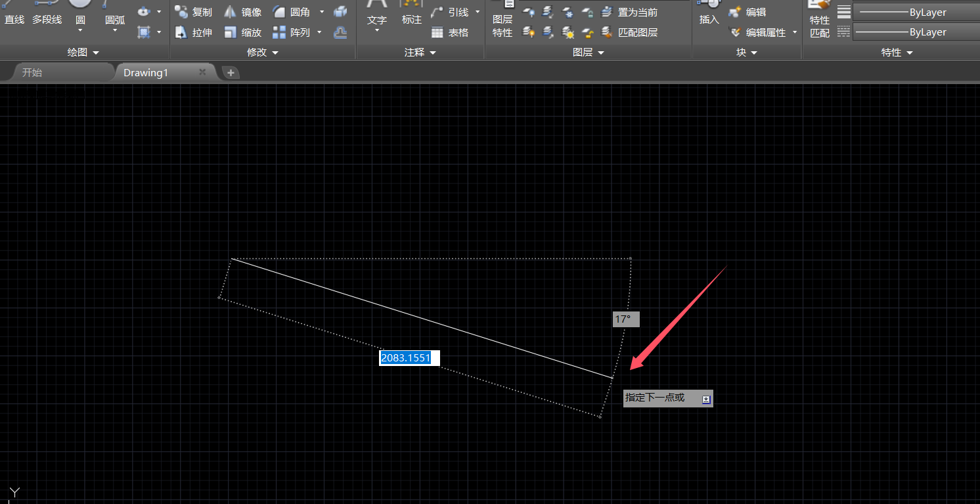
Task: Open a new drawing tab with plus
Action: pos(231,73)
